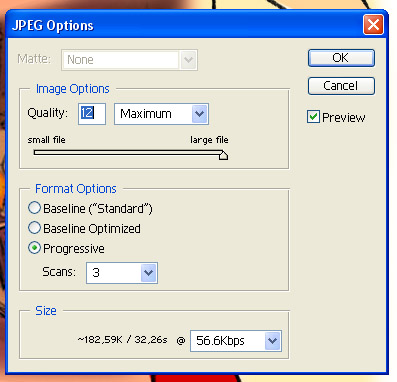
Task: Click the "large file" slider label
Action: coord(209,140)
